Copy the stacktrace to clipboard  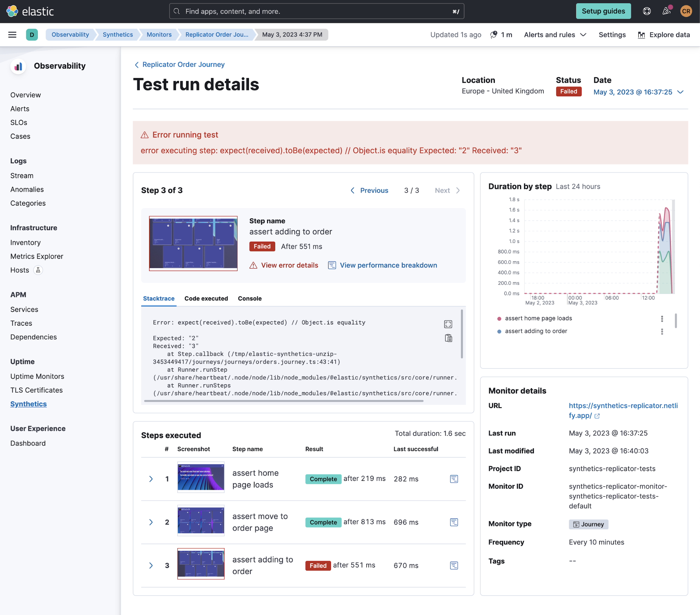pos(448,338)
